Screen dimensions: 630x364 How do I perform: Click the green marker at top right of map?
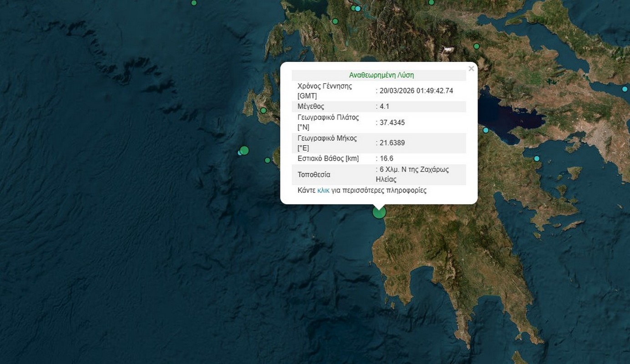(x=432, y=2)
